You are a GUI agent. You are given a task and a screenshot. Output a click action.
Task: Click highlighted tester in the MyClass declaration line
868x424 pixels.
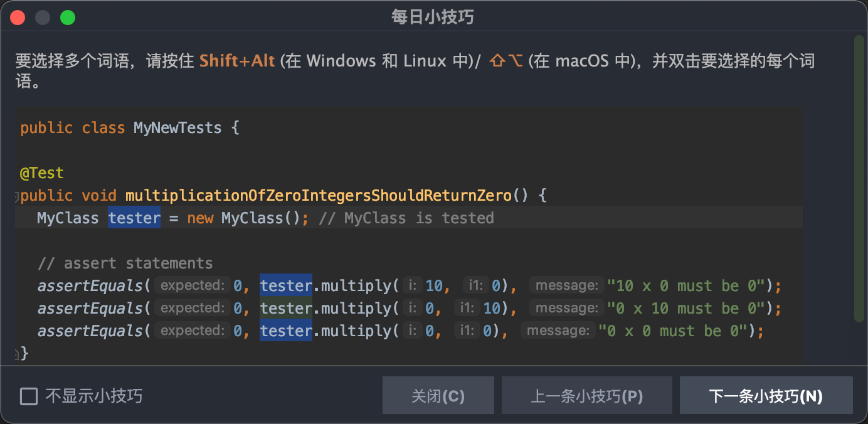134,218
